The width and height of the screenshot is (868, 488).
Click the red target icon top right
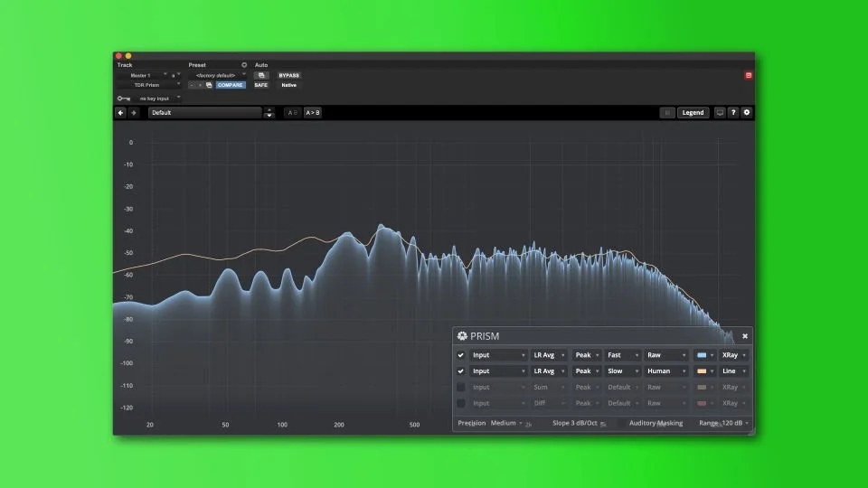pos(749,75)
